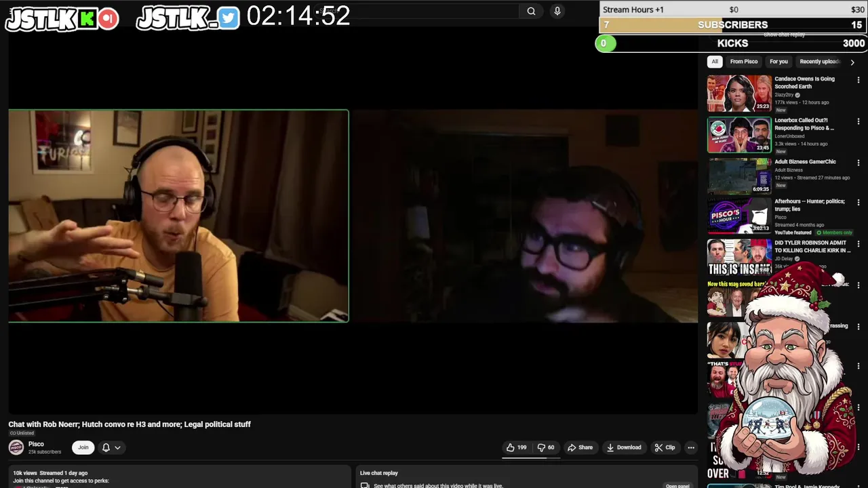Open Afterhours Hunter politics video thumbnail
Image resolution: width=868 pixels, height=488 pixels.
click(x=739, y=216)
